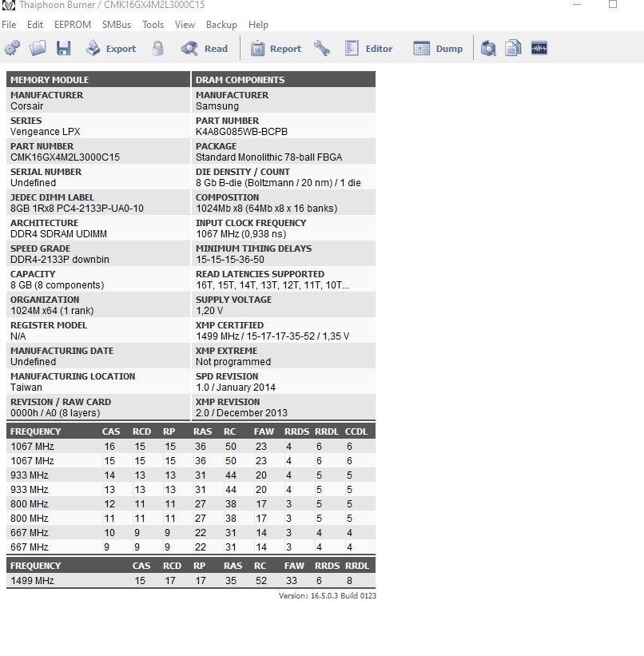Select the 667 MHz row with CAS 9
The image size is (644, 656).
point(191,547)
